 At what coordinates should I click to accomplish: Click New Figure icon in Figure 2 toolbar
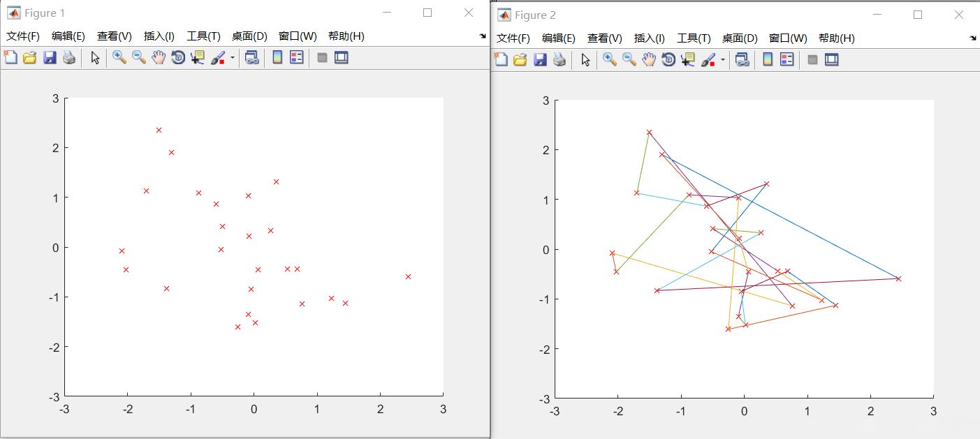point(501,60)
